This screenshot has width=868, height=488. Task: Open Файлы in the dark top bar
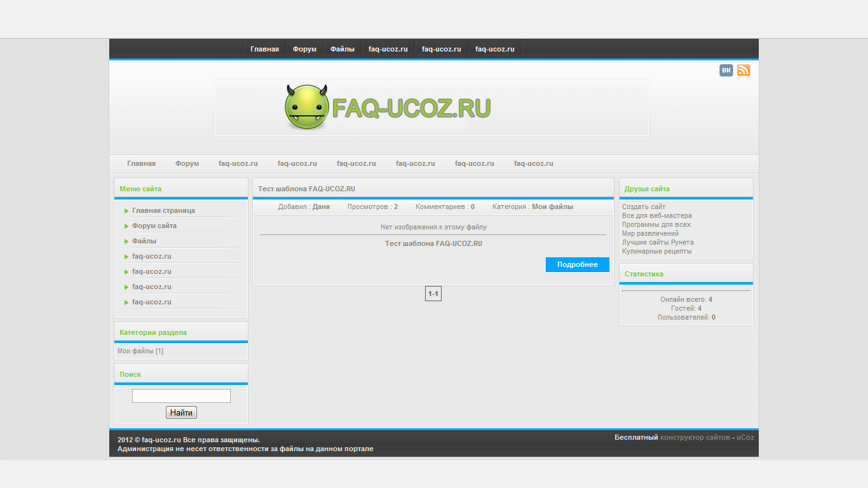[x=342, y=49]
